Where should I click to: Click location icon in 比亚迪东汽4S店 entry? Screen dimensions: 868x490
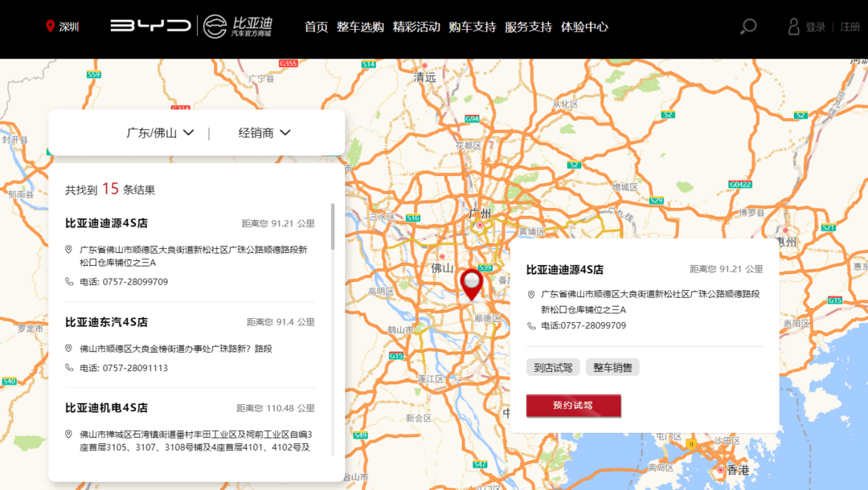click(68, 349)
